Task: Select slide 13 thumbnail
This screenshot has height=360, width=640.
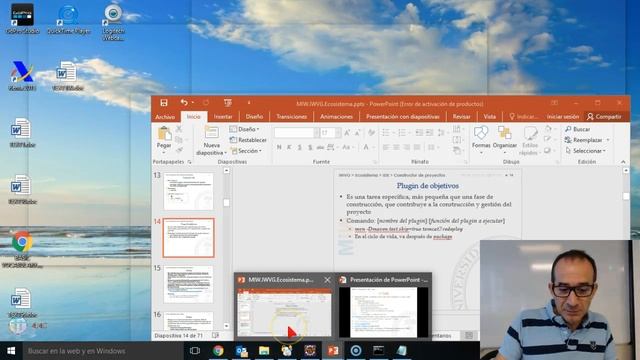Action: coord(188,191)
